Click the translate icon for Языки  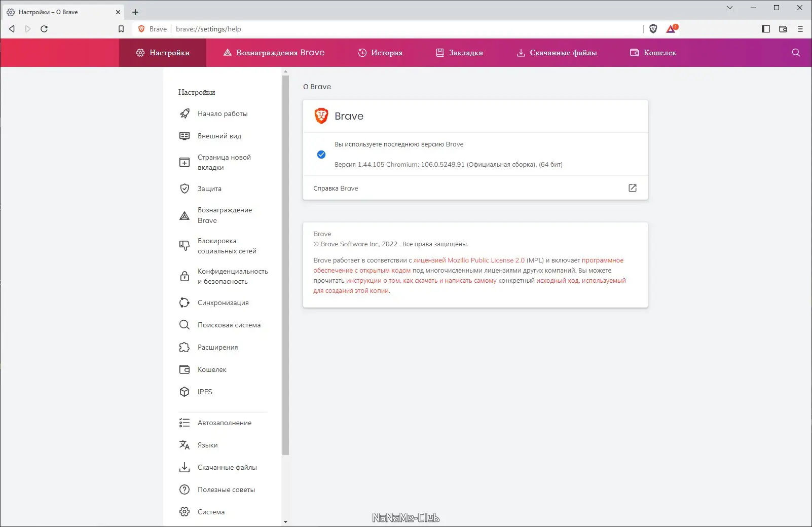pyautogui.click(x=184, y=445)
